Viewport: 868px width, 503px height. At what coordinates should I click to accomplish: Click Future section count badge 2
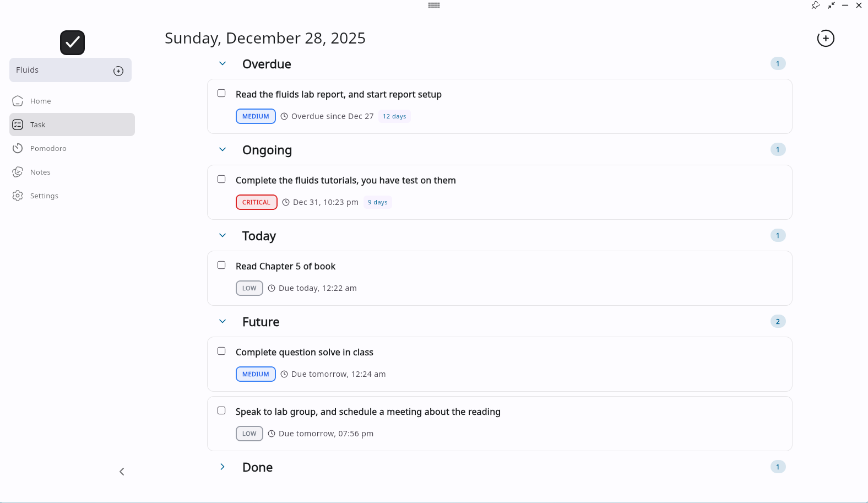pyautogui.click(x=778, y=321)
